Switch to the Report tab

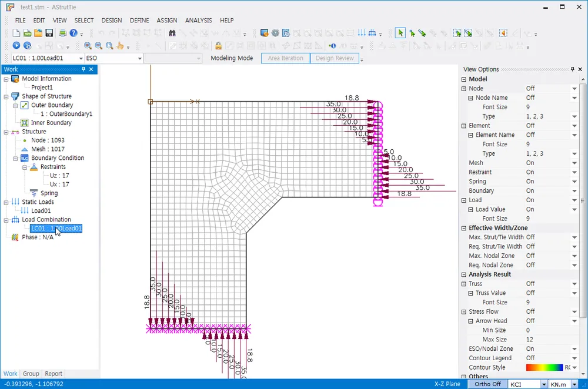tap(54, 374)
